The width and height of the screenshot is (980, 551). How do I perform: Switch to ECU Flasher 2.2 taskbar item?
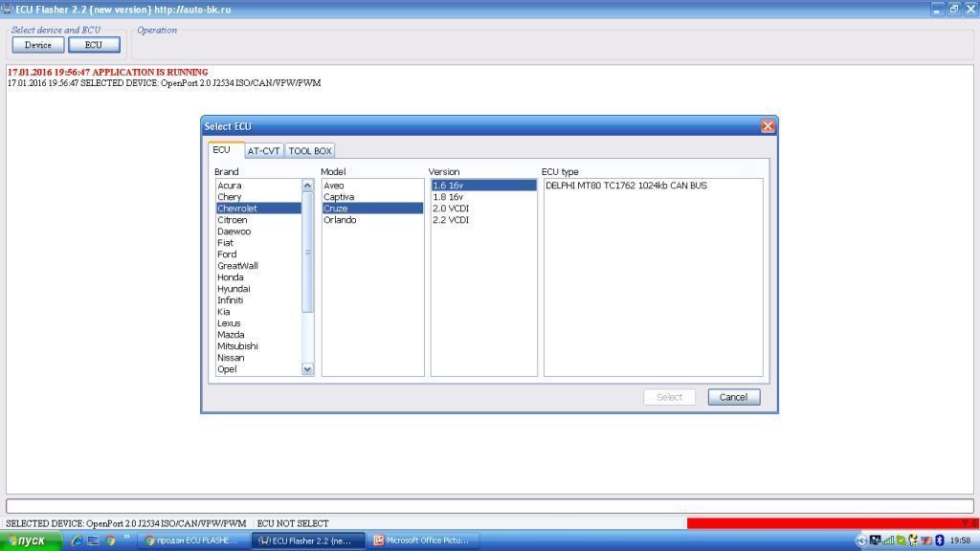pyautogui.click(x=308, y=541)
